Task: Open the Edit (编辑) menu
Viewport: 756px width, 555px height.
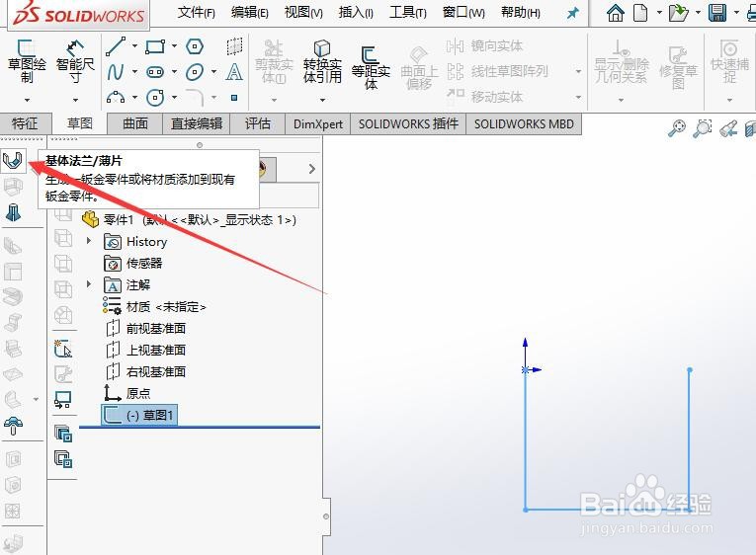Action: (x=250, y=13)
